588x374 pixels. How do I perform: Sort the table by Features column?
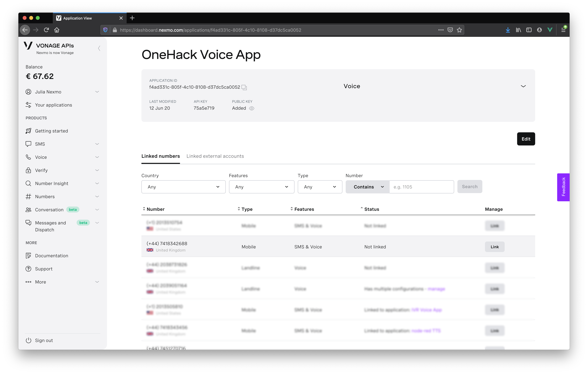[x=302, y=209]
